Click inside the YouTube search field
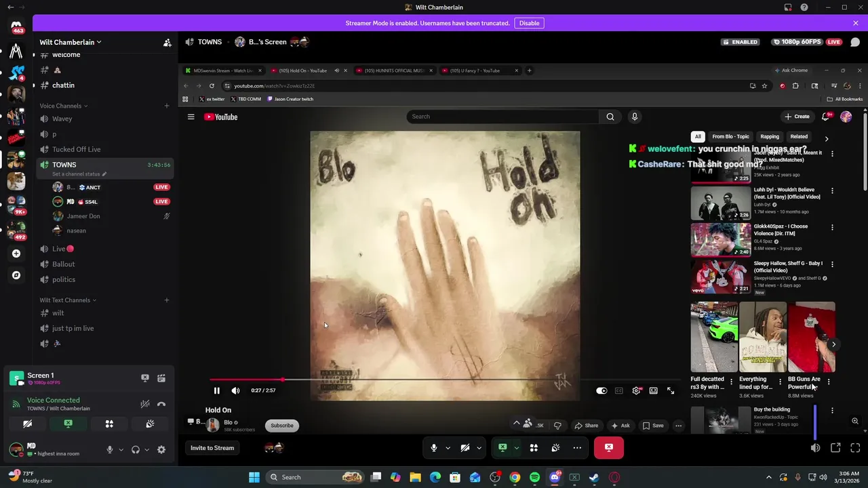 click(x=503, y=117)
